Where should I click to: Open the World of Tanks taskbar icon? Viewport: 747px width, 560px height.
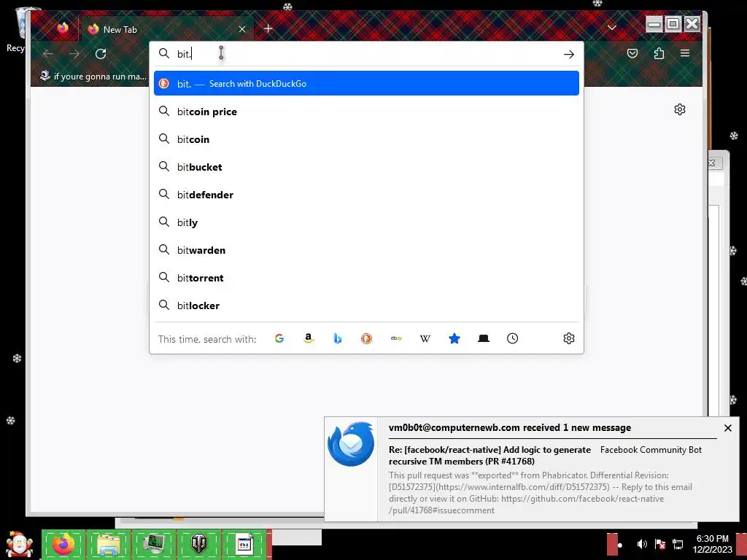(x=198, y=544)
